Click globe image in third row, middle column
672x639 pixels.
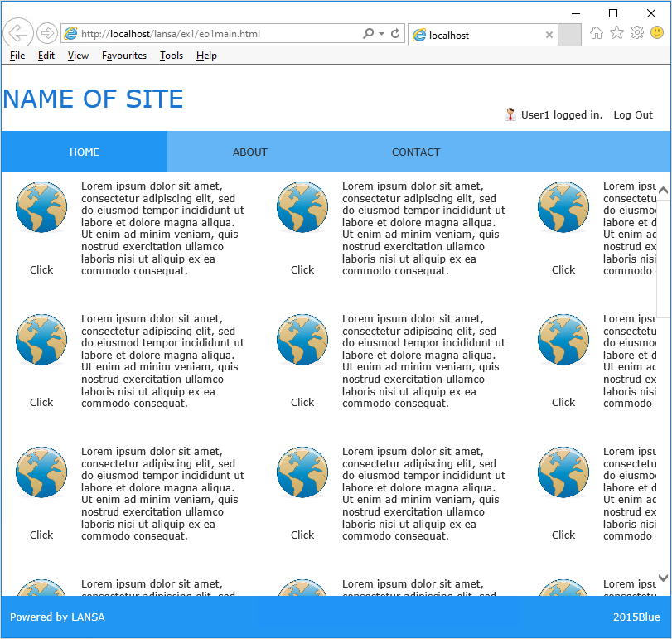[302, 472]
